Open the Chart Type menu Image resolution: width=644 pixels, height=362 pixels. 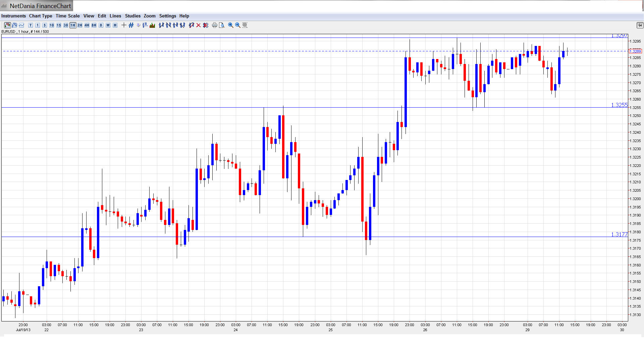41,16
